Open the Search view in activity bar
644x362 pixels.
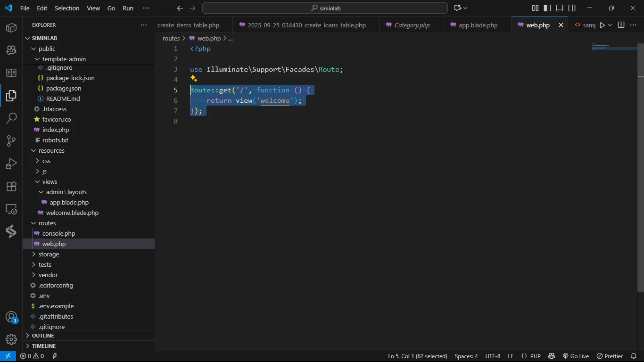pos(11,118)
